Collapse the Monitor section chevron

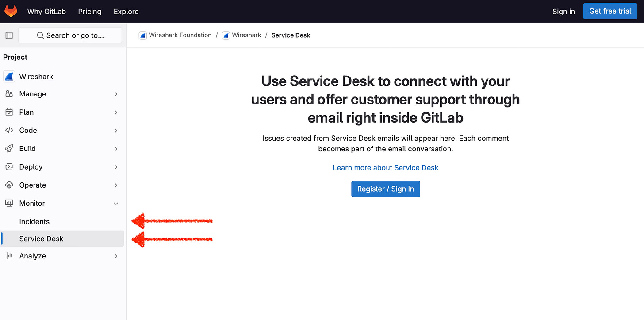(116, 203)
